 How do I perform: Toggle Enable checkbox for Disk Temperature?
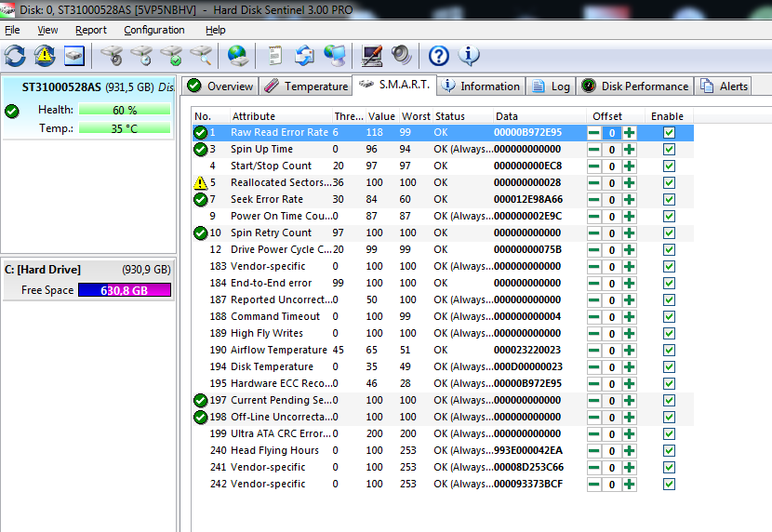coord(669,366)
